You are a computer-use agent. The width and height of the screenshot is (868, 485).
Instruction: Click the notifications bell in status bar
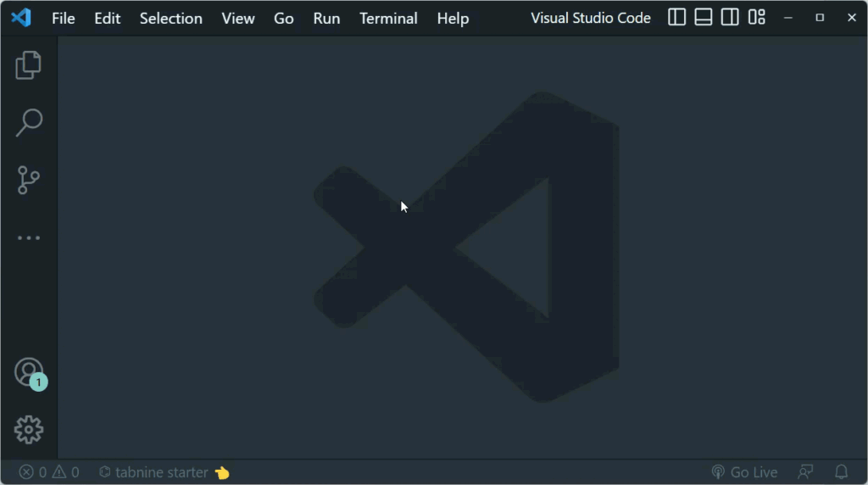841,472
